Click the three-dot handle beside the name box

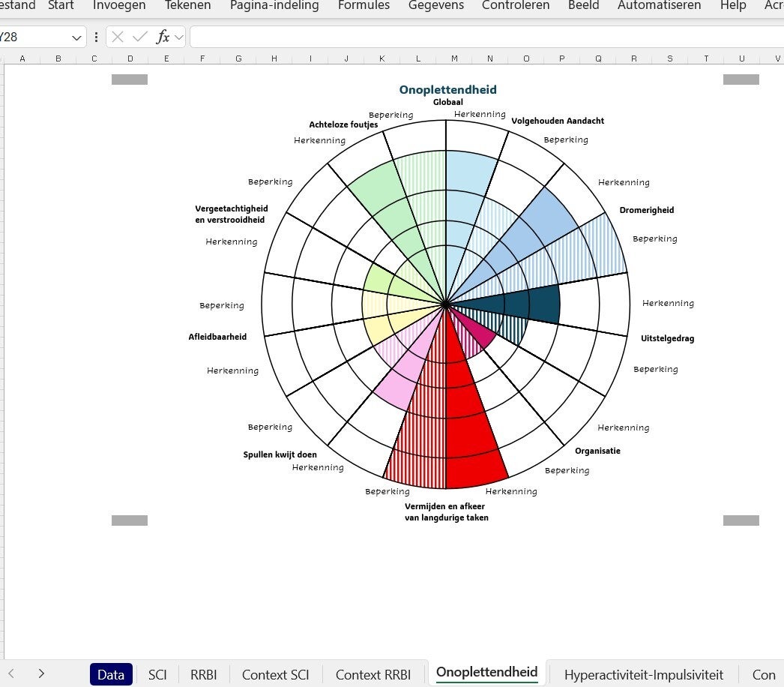coord(96,37)
